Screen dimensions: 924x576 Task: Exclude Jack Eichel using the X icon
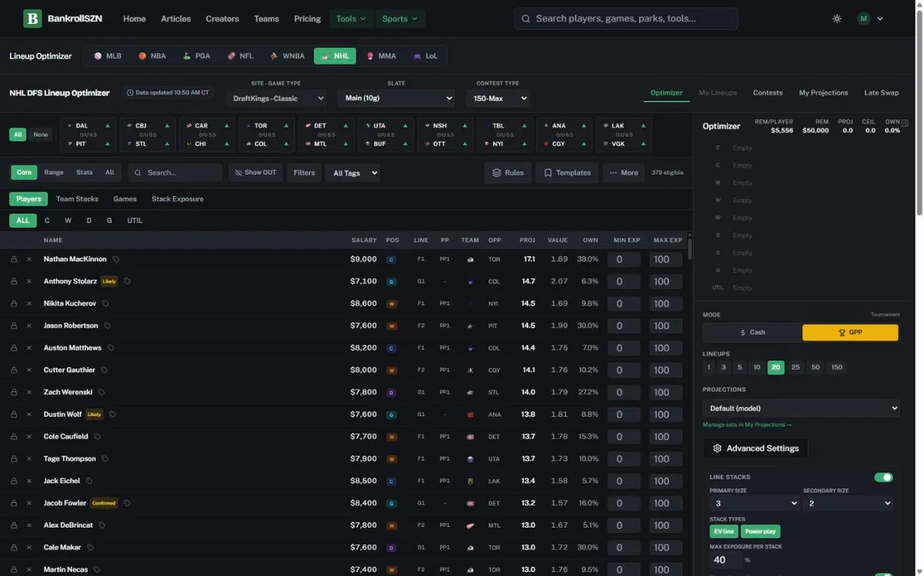pyautogui.click(x=29, y=481)
